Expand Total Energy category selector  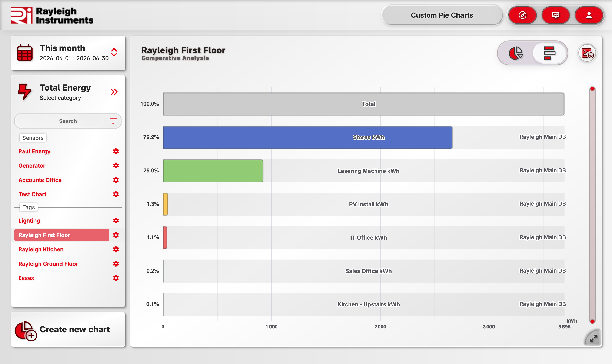[114, 92]
